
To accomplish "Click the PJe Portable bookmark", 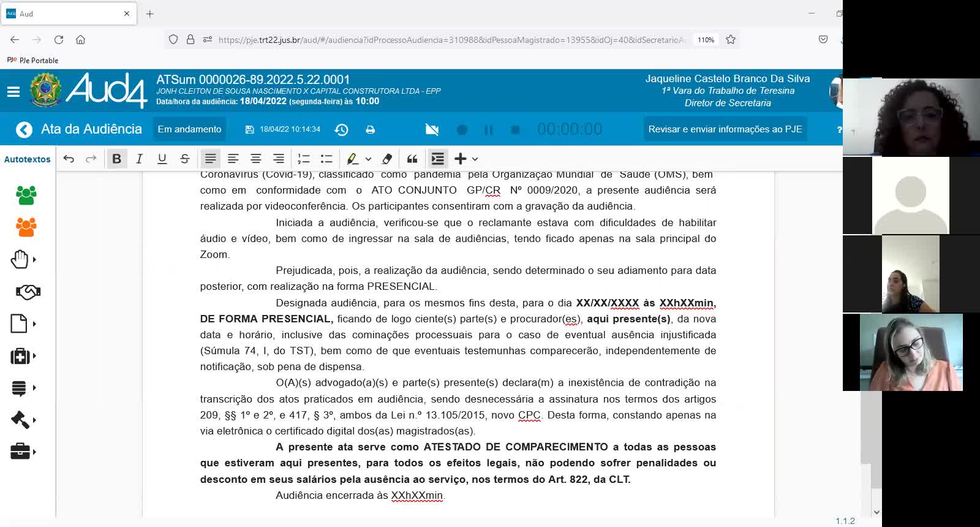I will click(x=32, y=60).
